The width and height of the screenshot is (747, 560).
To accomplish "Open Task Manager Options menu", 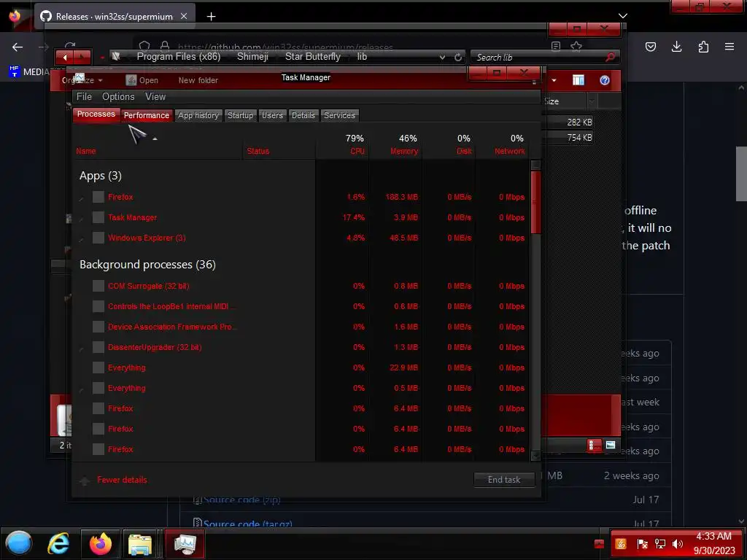I will [x=118, y=97].
